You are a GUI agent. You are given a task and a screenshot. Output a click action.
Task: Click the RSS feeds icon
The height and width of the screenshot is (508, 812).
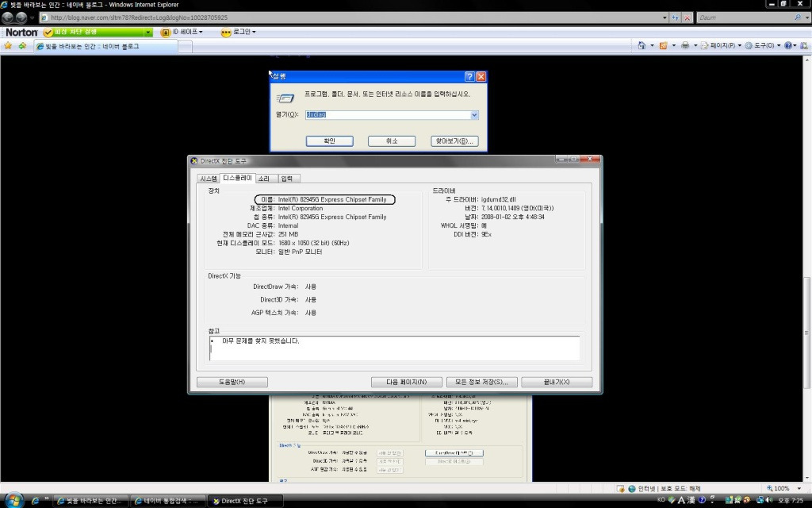[x=663, y=45]
